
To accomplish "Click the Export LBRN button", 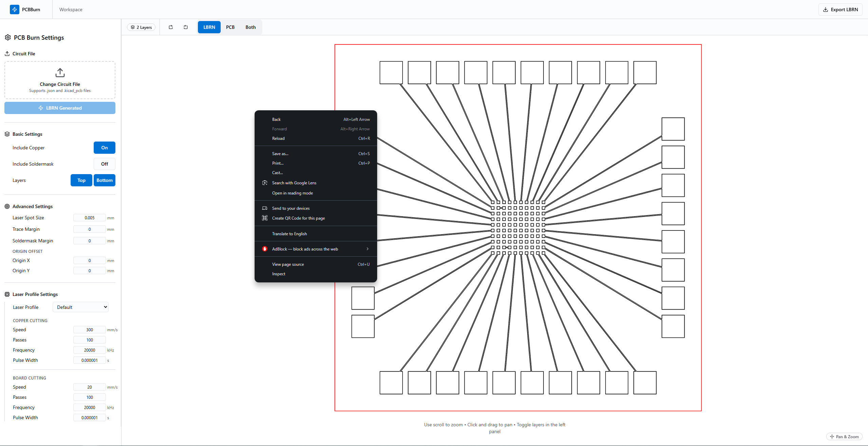I will (x=840, y=10).
